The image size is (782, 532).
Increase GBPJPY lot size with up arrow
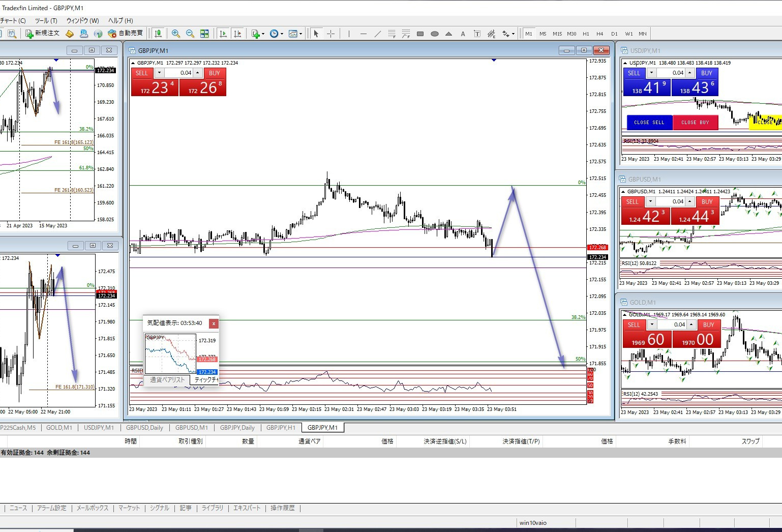198,73
